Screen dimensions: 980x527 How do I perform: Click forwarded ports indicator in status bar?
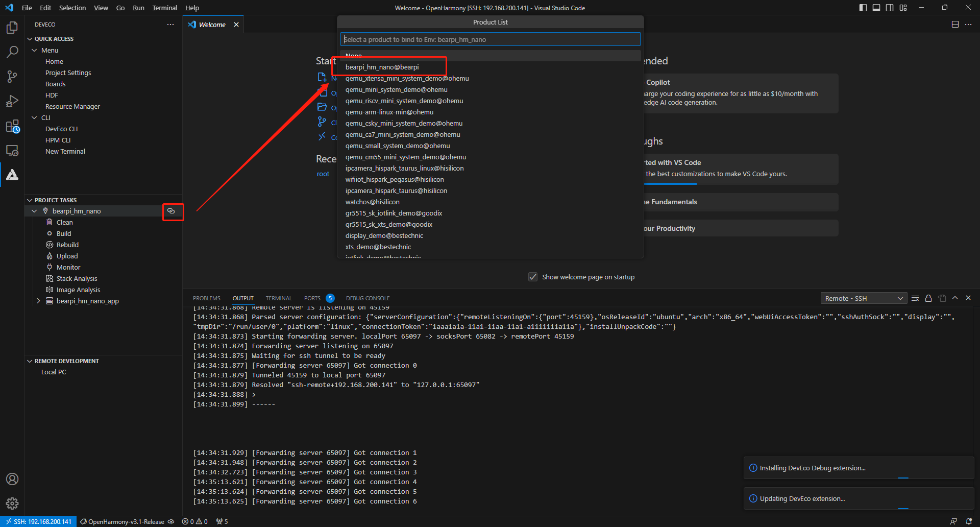coord(222,521)
